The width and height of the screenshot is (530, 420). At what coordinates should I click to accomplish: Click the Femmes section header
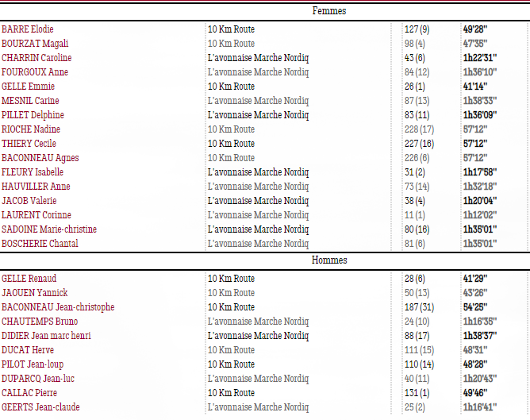point(329,11)
